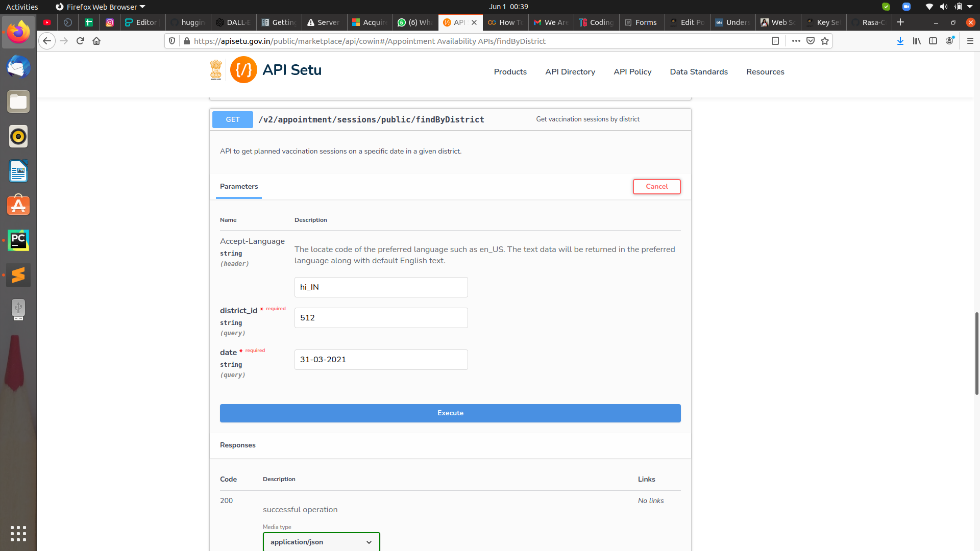Open PyCharm from the dock
Viewport: 980px width, 551px height.
[18, 240]
